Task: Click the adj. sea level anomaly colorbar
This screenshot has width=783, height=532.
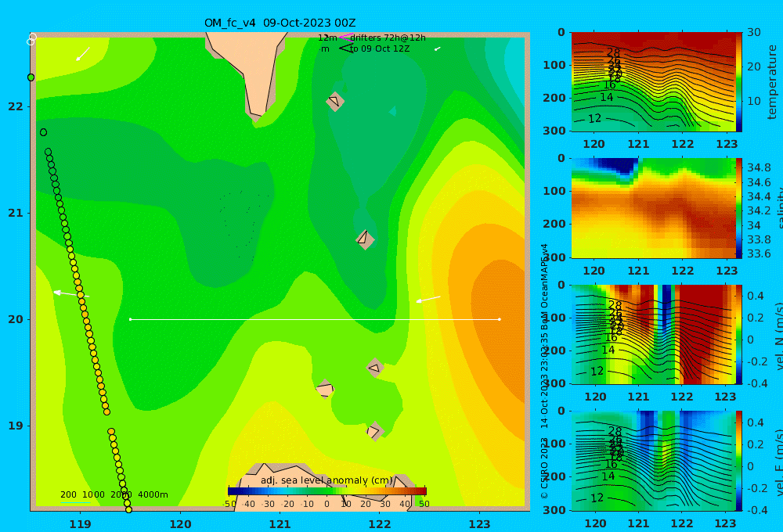Action: (x=327, y=491)
